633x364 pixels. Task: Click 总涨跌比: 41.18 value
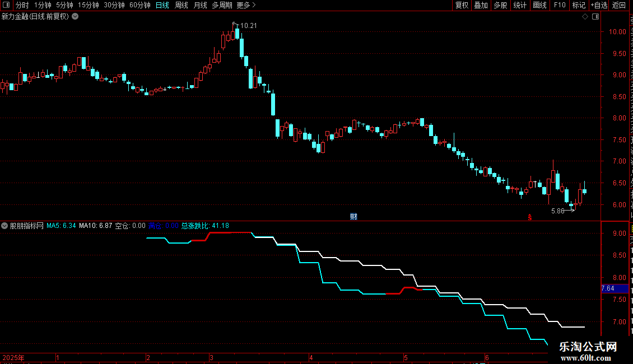205,226
